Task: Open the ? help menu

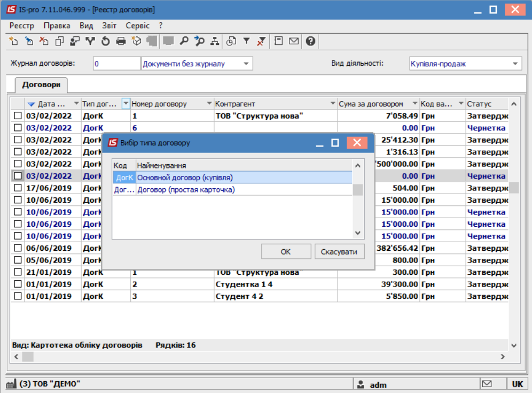Action: (161, 26)
